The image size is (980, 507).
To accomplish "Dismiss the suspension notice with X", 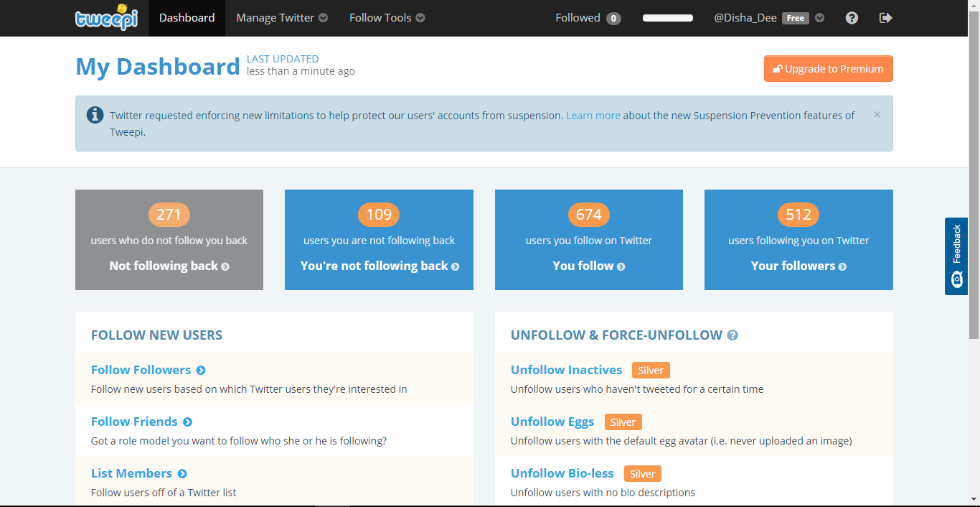I will click(x=877, y=114).
